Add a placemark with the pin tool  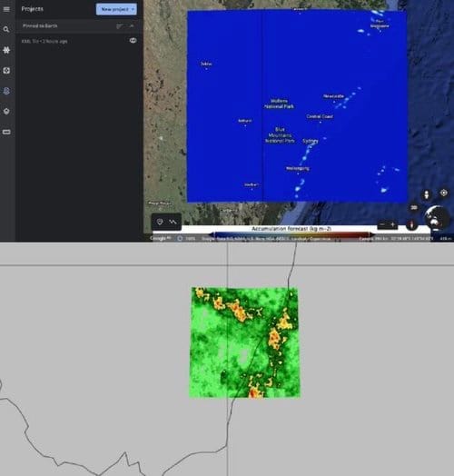coord(160,222)
